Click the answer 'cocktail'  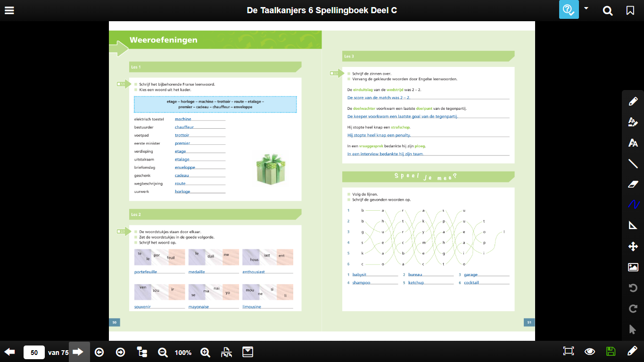tap(471, 283)
